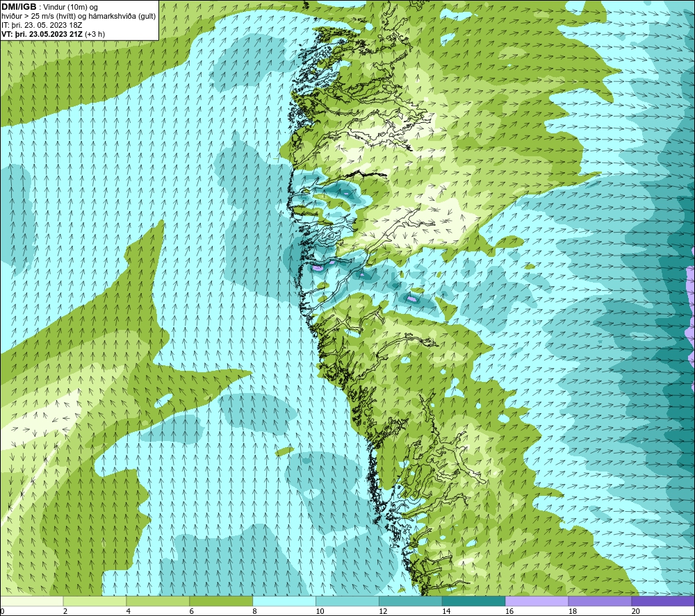Select the light lavender 16–18 m/s swatch
This screenshot has height=616, width=695.
(x=537, y=601)
